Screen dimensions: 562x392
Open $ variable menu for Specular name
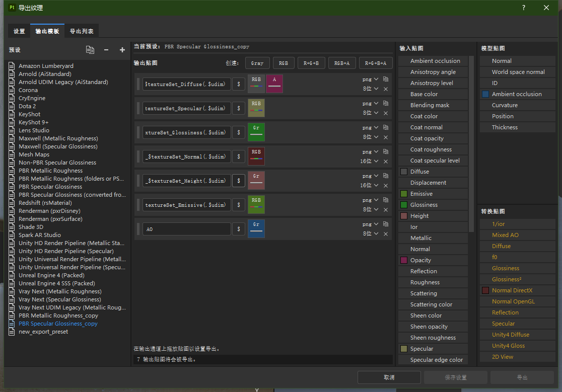point(239,108)
